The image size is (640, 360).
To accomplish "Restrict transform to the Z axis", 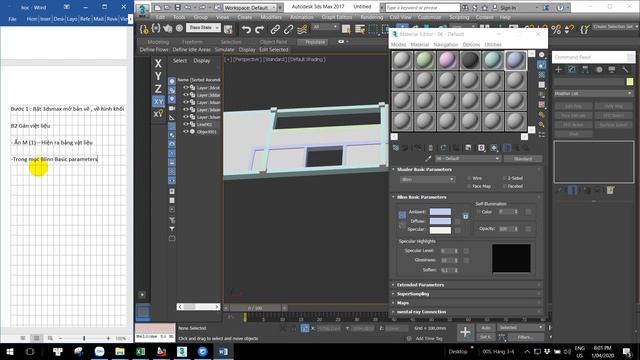I will (158, 89).
